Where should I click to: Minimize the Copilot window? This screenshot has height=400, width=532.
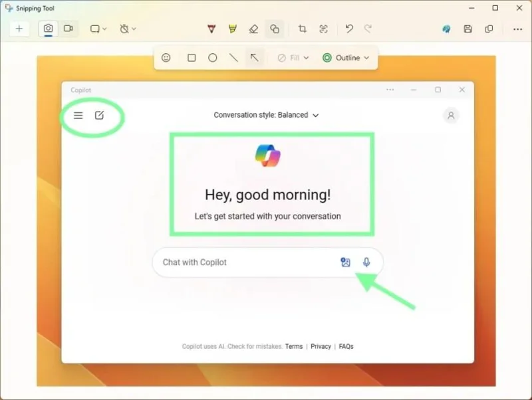pyautogui.click(x=414, y=90)
